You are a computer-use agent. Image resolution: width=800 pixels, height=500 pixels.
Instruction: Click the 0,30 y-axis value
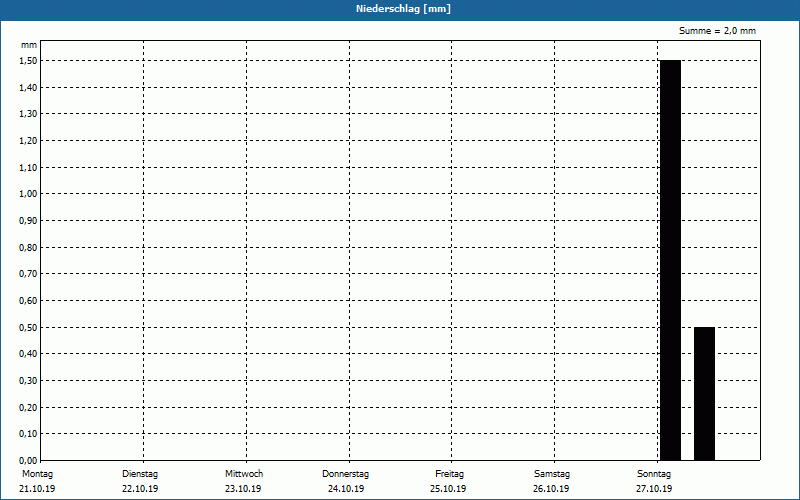coord(28,381)
